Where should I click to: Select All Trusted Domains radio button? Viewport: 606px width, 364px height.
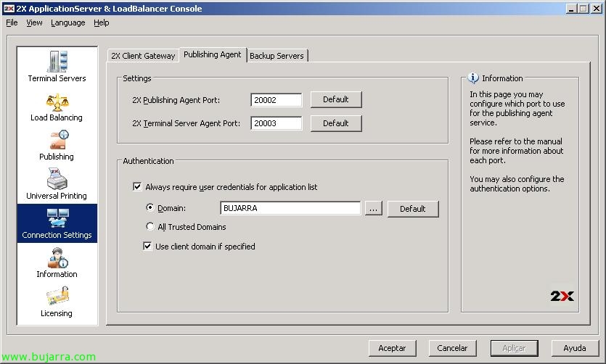point(150,226)
